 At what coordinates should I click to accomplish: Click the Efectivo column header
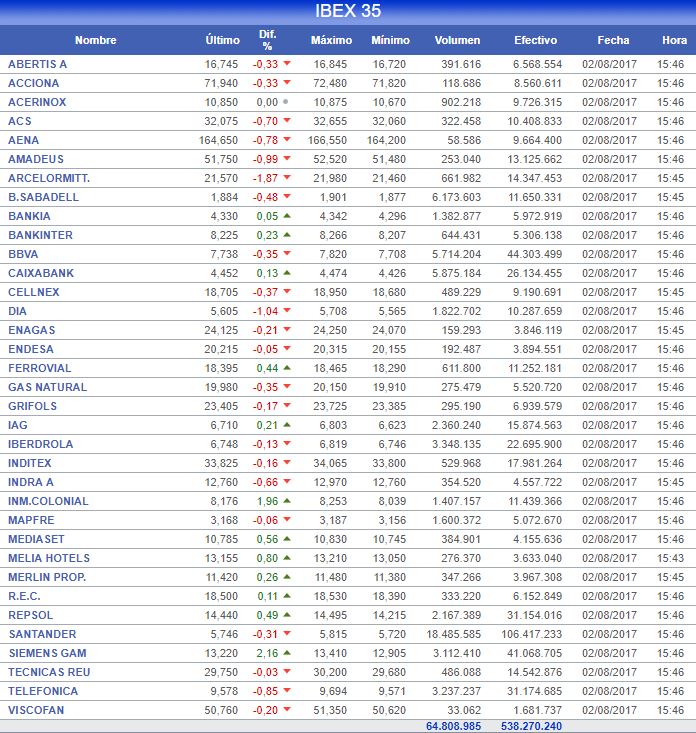[536, 40]
